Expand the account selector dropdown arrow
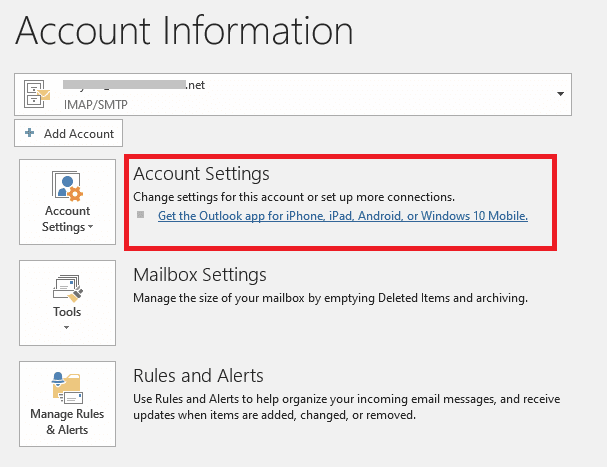The height and width of the screenshot is (467, 607). point(558,94)
